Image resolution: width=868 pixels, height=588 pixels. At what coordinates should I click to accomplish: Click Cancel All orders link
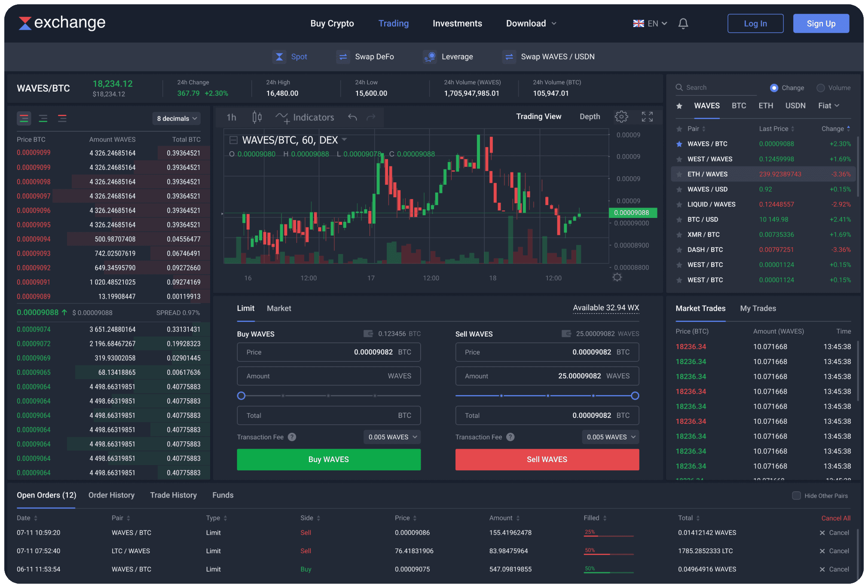click(x=835, y=518)
